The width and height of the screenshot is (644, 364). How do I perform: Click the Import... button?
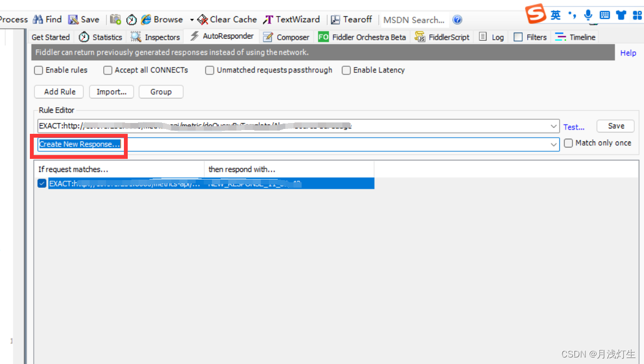tap(111, 92)
